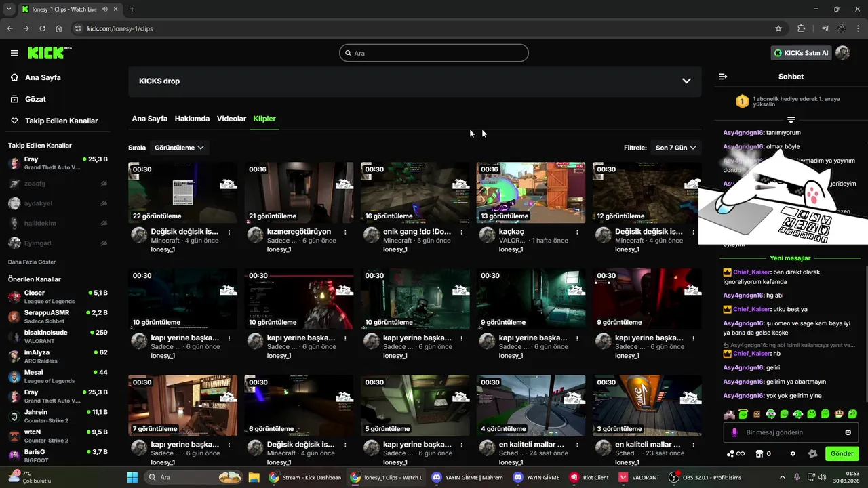The width and height of the screenshot is (868, 488).
Task: Click Yeni mesajlar divider label
Action: coord(790,258)
